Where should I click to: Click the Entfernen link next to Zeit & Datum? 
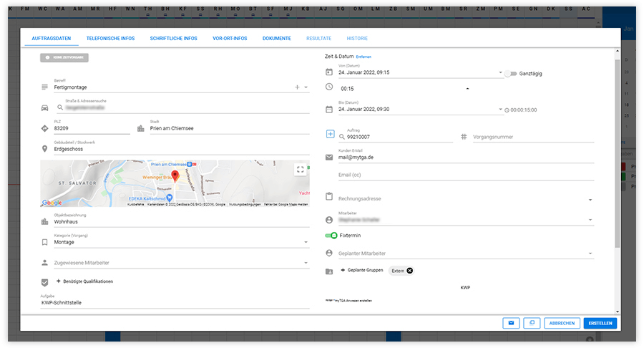click(x=364, y=57)
